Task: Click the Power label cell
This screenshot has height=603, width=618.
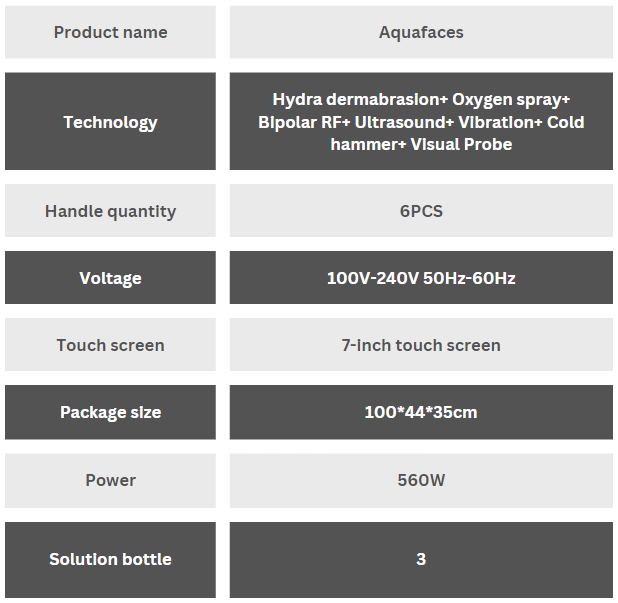Action: (110, 480)
